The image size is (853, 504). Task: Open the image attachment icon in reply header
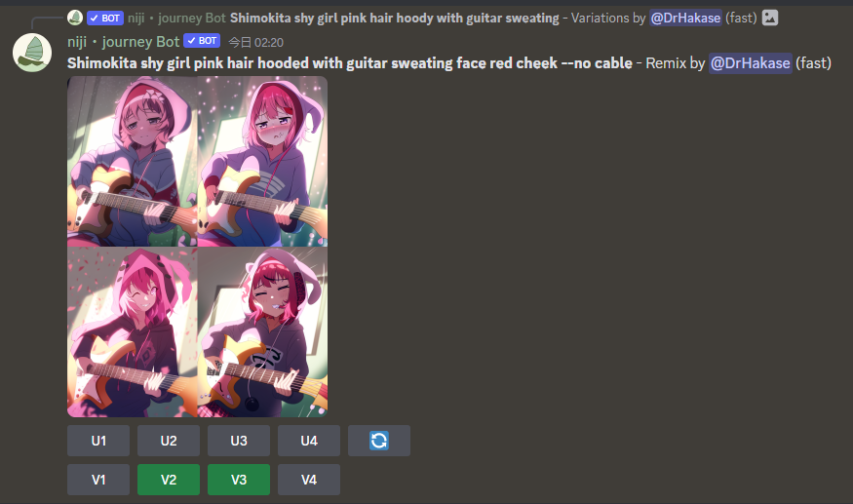770,18
